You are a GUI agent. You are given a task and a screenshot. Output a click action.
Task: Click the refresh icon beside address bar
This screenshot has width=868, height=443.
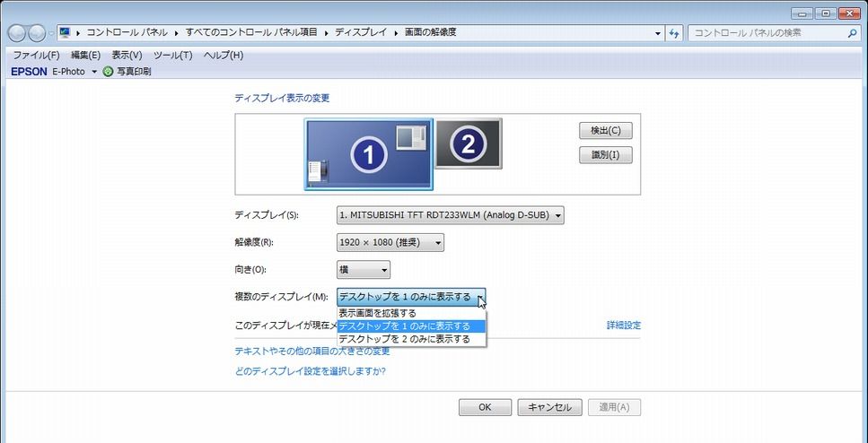click(675, 33)
